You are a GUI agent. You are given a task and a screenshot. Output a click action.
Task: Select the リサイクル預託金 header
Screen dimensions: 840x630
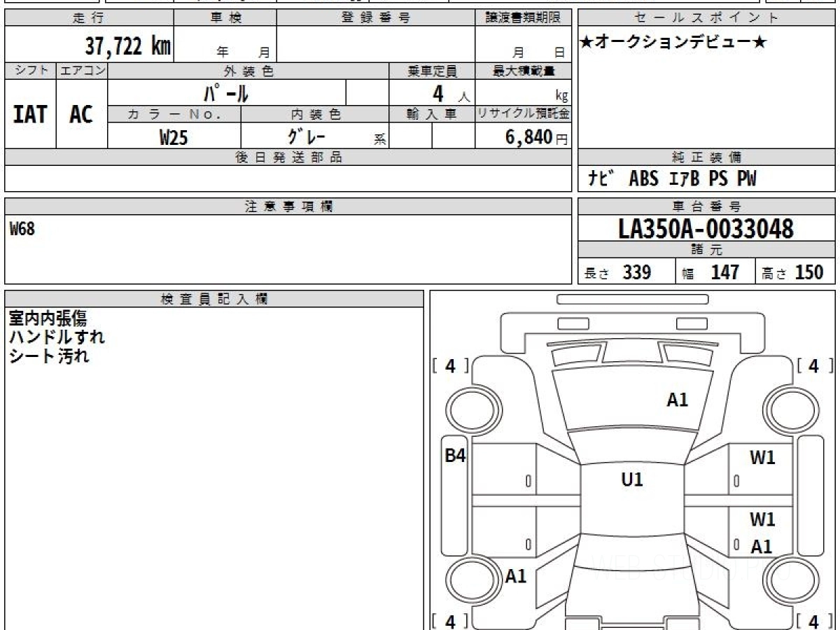(x=524, y=114)
